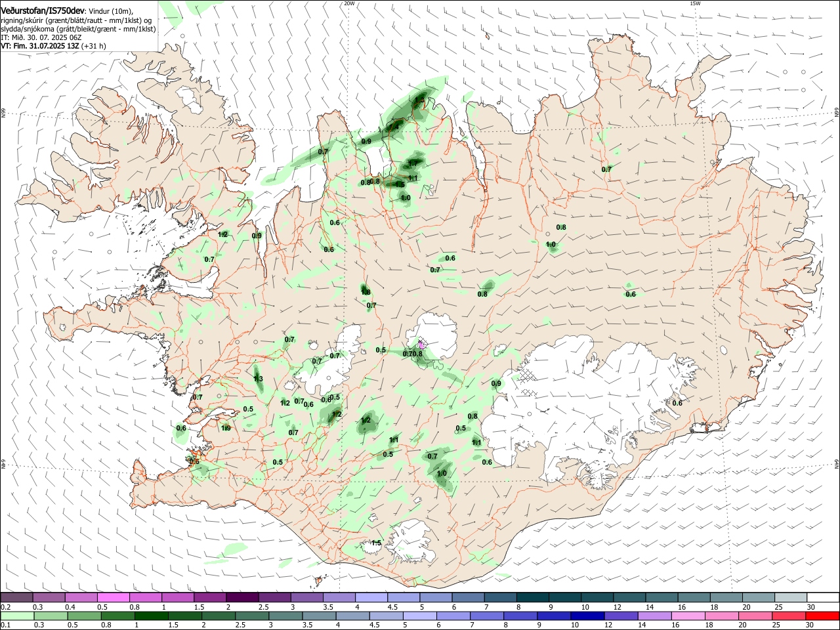Click the rain legend swatch labeled 4.5

point(387,616)
